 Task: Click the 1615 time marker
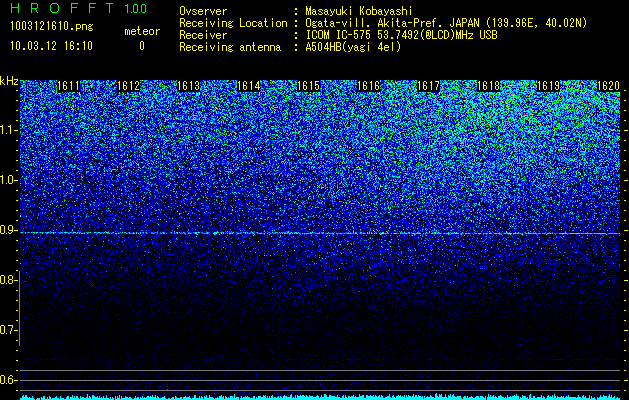[308, 86]
